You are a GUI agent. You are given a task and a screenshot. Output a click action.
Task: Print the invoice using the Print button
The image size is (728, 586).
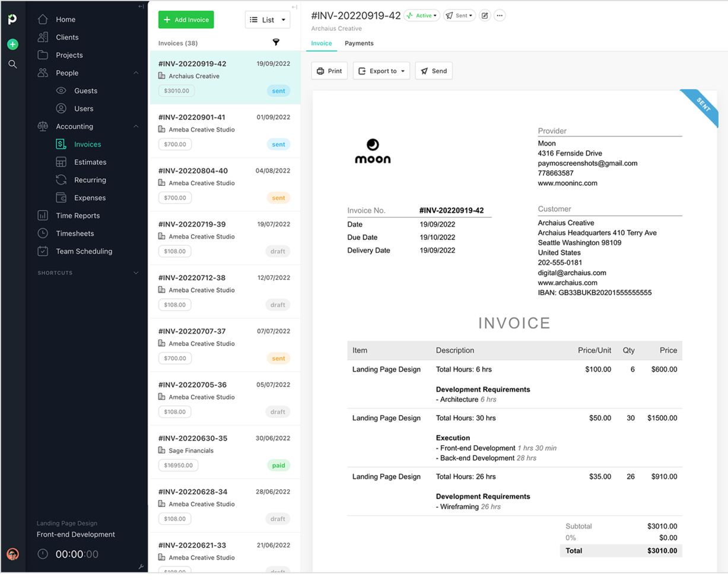(329, 71)
